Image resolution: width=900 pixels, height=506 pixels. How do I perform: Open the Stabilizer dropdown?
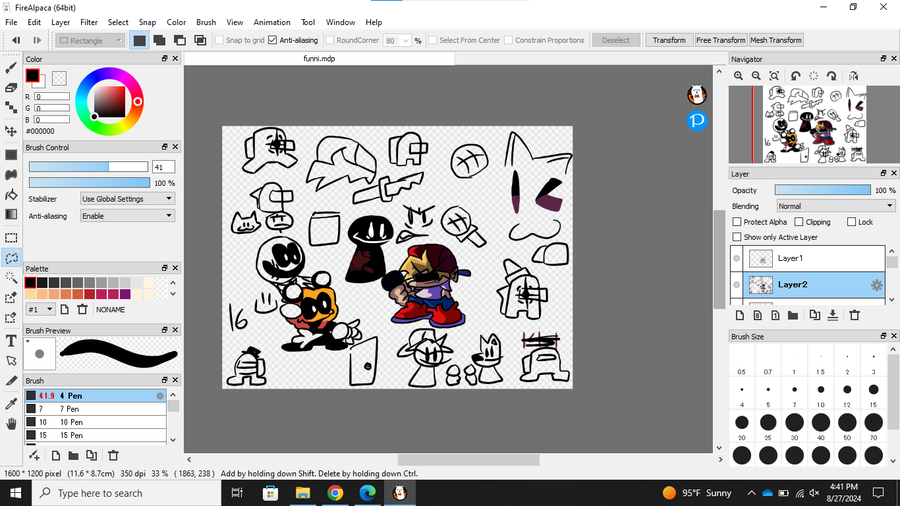click(x=127, y=199)
